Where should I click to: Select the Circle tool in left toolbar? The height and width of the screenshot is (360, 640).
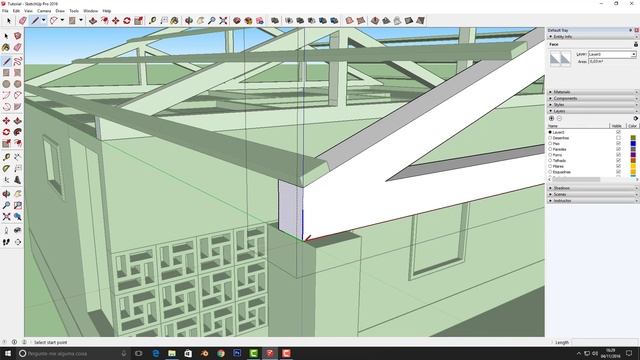6,84
